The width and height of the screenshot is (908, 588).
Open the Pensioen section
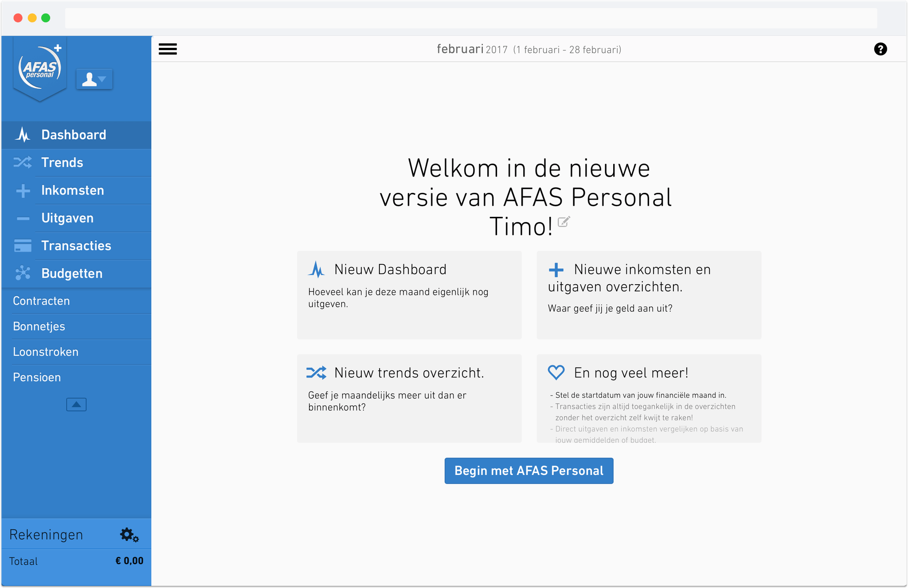point(37,377)
